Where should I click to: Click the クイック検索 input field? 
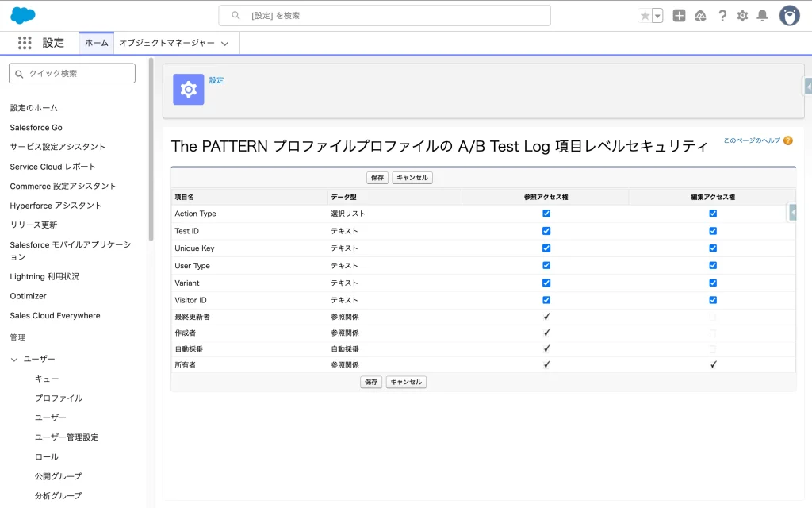[x=72, y=73]
